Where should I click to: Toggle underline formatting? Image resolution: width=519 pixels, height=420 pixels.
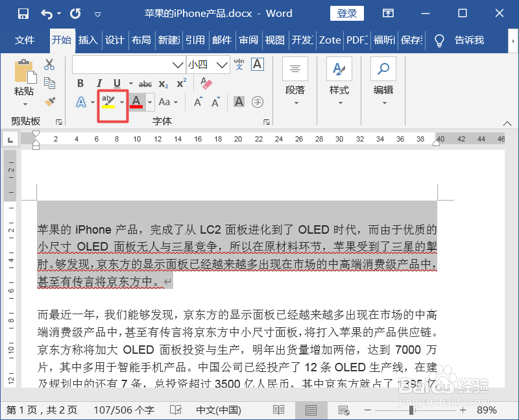click(116, 82)
